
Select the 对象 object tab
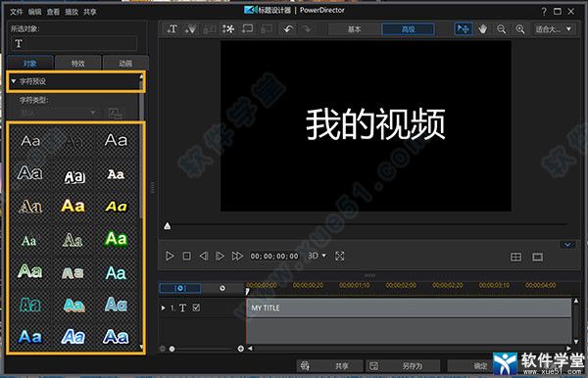30,63
